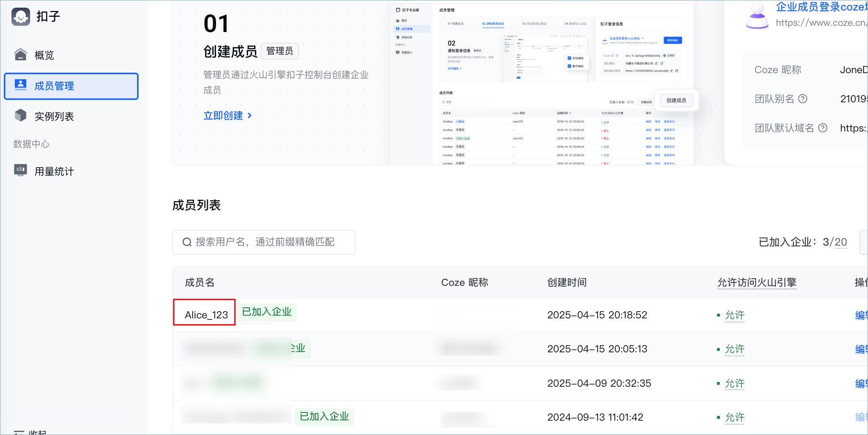The height and width of the screenshot is (435, 868).
Task: Click 允许 in the 2025-04-09 row
Action: point(735,383)
